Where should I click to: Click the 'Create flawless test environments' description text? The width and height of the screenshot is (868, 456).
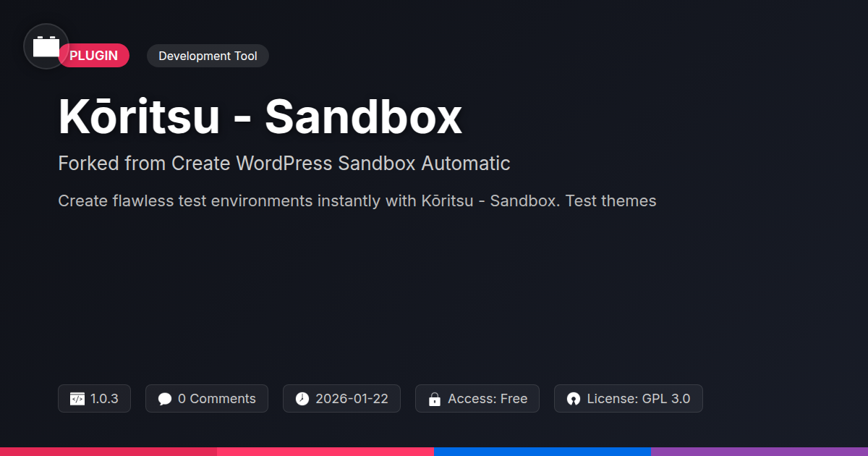pos(357,201)
